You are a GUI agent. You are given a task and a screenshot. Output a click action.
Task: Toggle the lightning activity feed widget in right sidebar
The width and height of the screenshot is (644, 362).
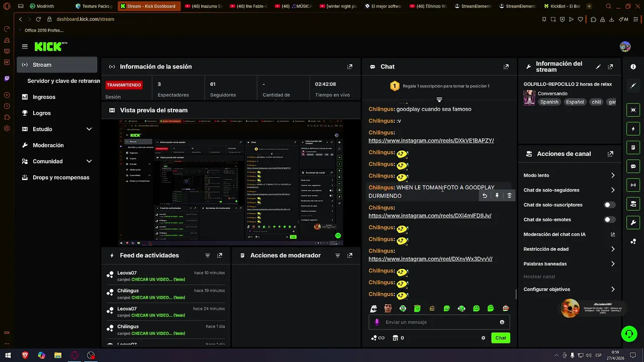click(633, 129)
